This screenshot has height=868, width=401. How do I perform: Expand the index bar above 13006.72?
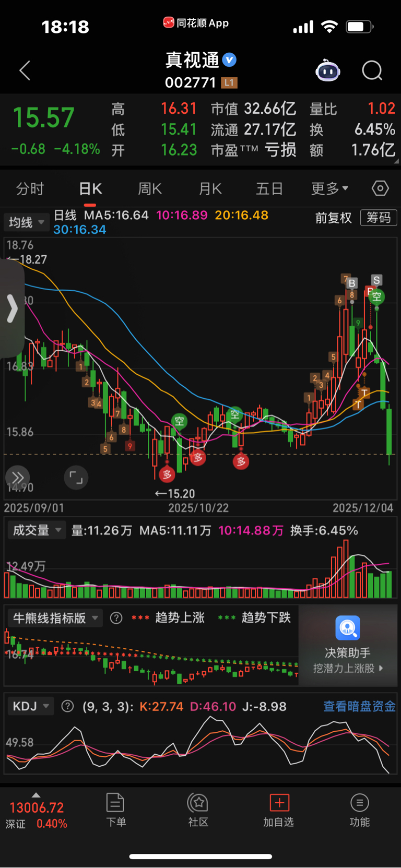tap(36, 795)
